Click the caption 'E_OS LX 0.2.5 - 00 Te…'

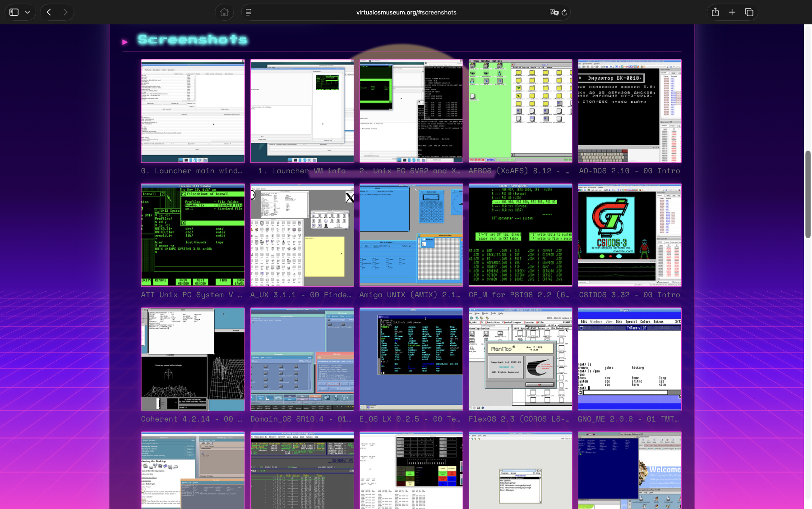tap(410, 419)
